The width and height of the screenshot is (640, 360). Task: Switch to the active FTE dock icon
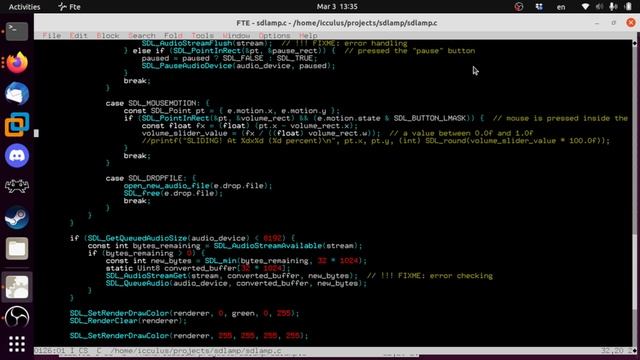coord(17,287)
